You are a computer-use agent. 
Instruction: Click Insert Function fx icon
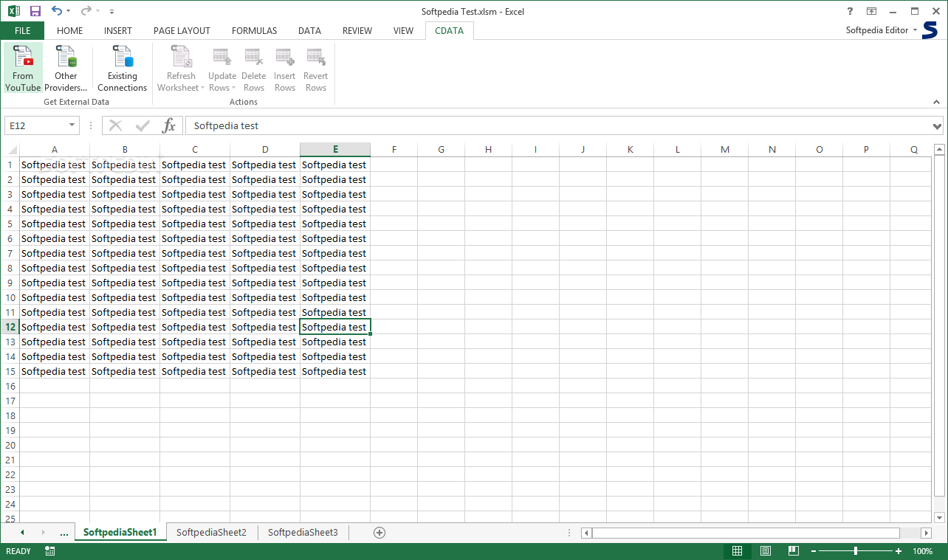click(169, 125)
